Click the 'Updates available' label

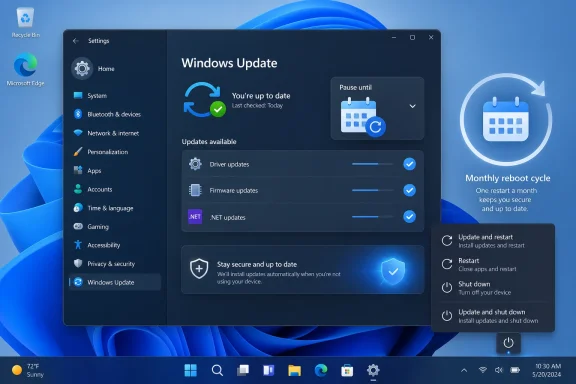click(209, 141)
